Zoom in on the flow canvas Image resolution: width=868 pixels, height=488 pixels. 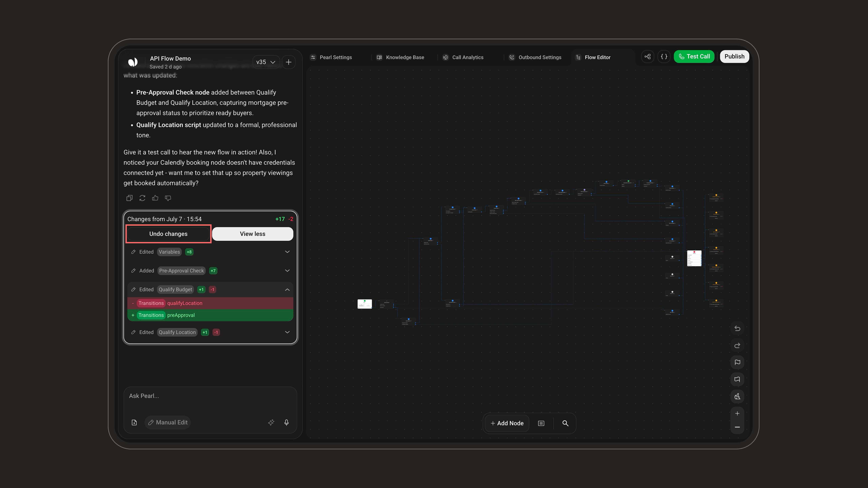pyautogui.click(x=737, y=414)
